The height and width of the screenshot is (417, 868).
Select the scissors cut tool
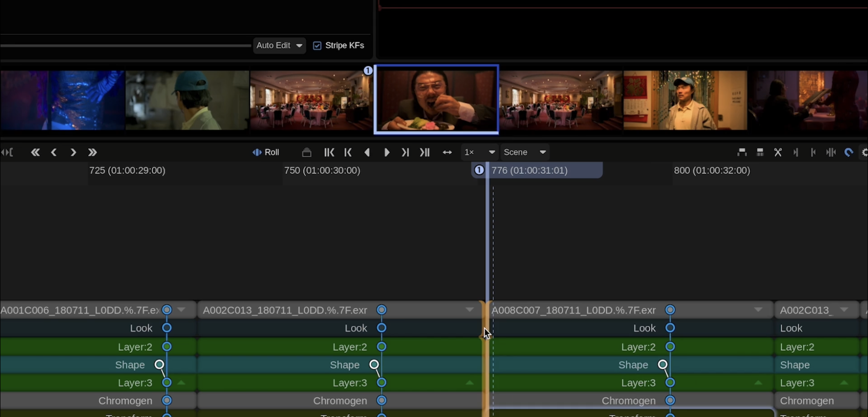778,152
